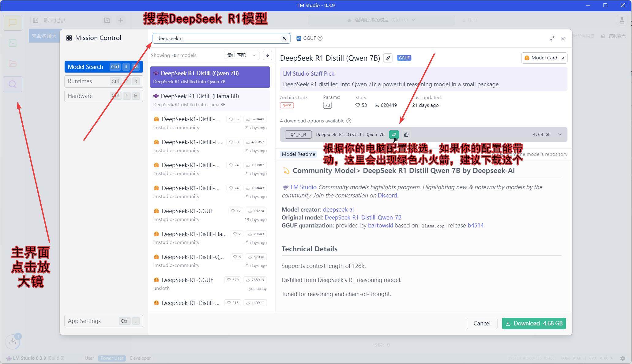Clear the search field with X icon
This screenshot has height=364, width=632.
click(284, 38)
